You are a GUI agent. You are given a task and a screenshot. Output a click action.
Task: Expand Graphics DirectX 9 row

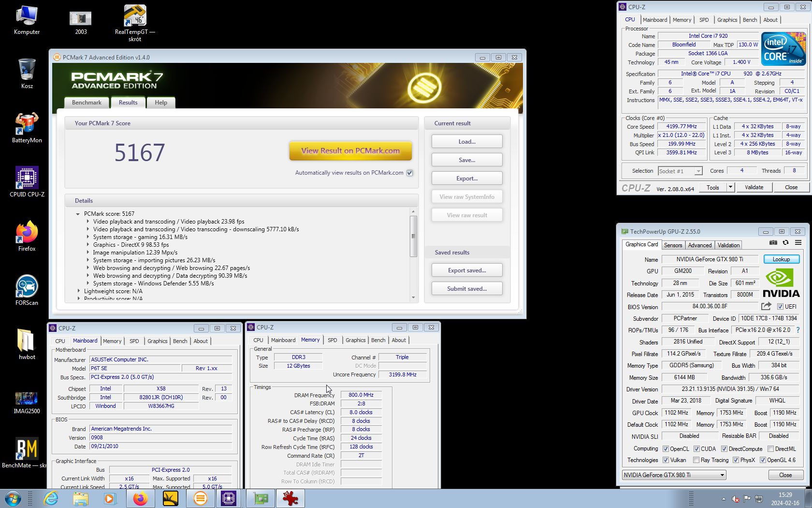(x=87, y=245)
